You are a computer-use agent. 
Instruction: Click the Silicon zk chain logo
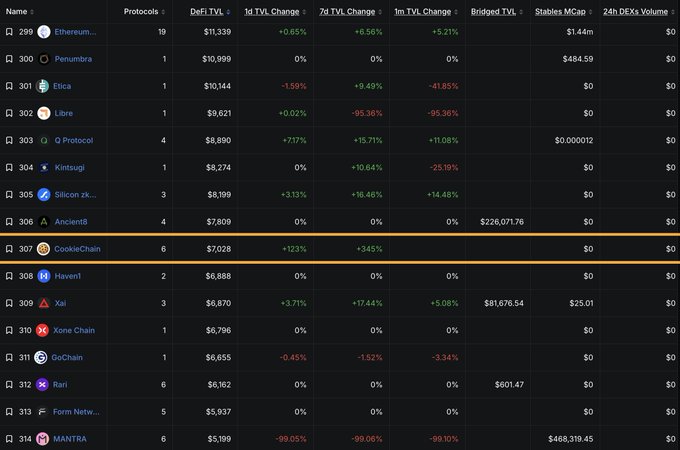(44, 195)
